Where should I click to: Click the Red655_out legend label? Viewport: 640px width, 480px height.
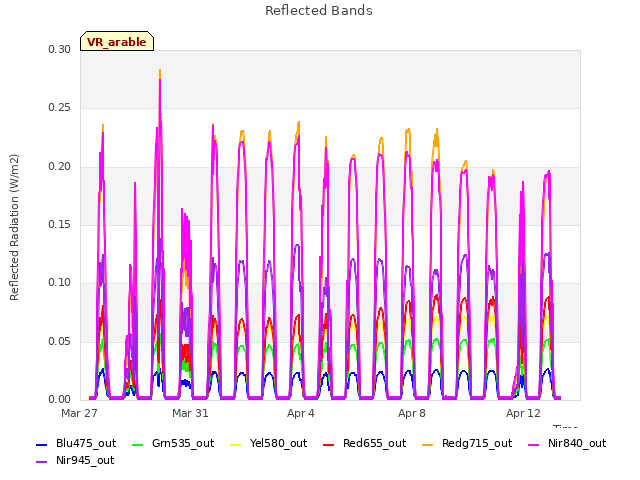pos(374,443)
